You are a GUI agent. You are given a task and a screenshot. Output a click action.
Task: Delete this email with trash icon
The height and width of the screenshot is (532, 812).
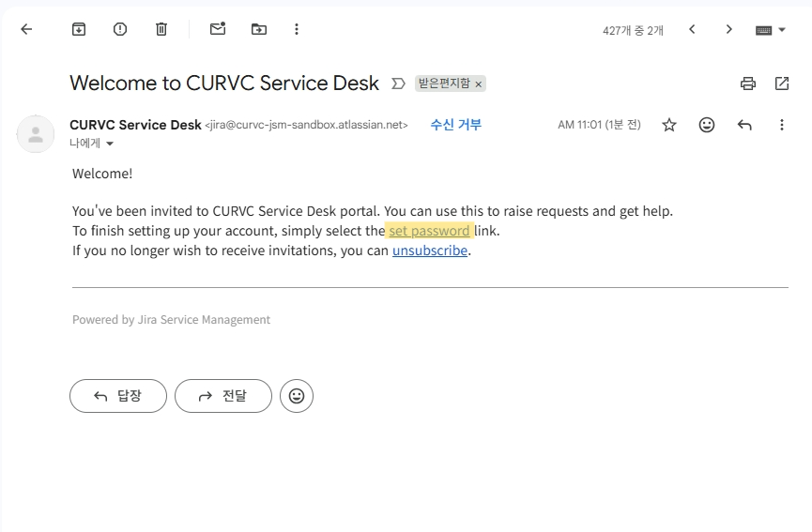pyautogui.click(x=161, y=29)
